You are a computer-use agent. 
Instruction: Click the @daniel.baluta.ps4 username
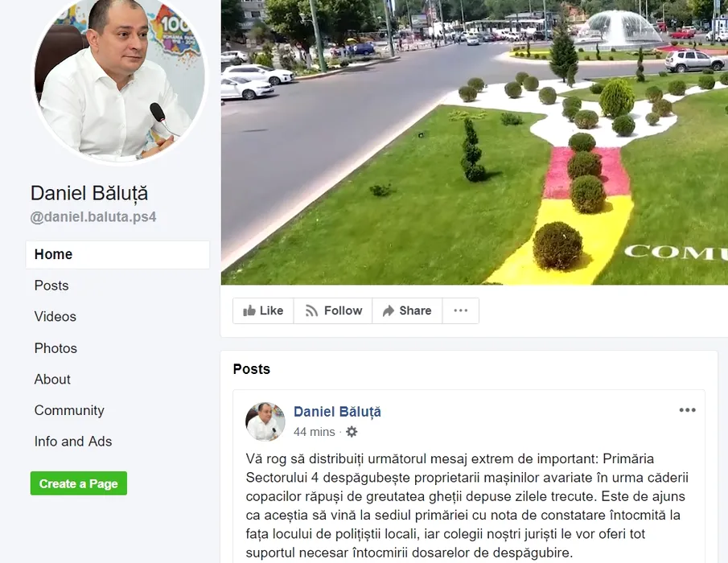pyautogui.click(x=93, y=217)
